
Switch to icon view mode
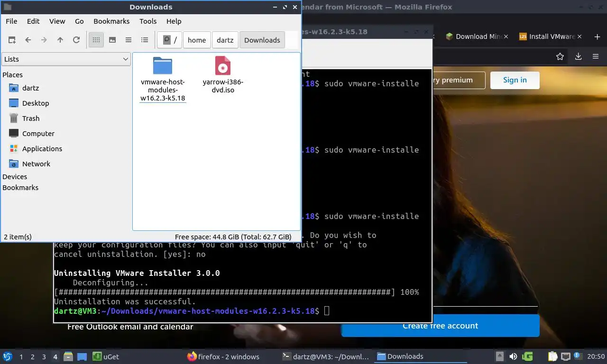coord(96,40)
